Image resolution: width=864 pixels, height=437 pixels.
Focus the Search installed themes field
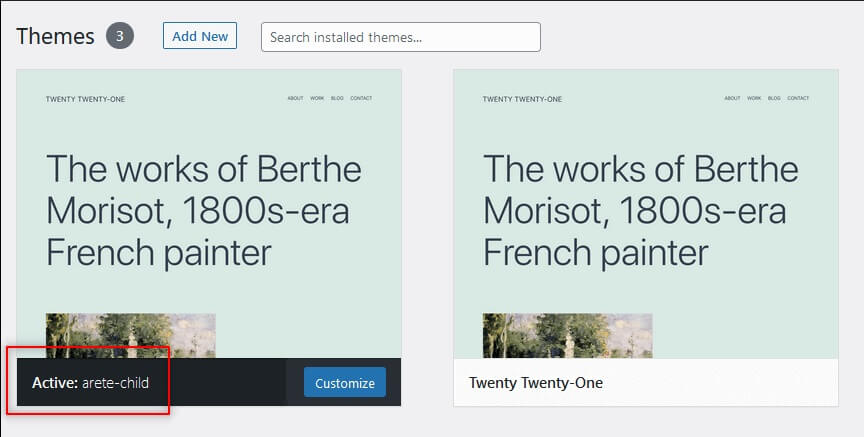coord(401,37)
